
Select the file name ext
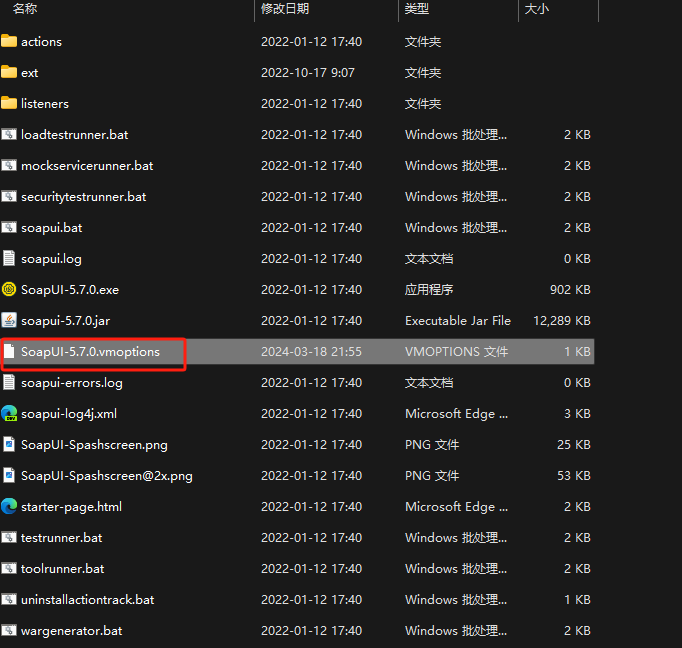(x=30, y=73)
